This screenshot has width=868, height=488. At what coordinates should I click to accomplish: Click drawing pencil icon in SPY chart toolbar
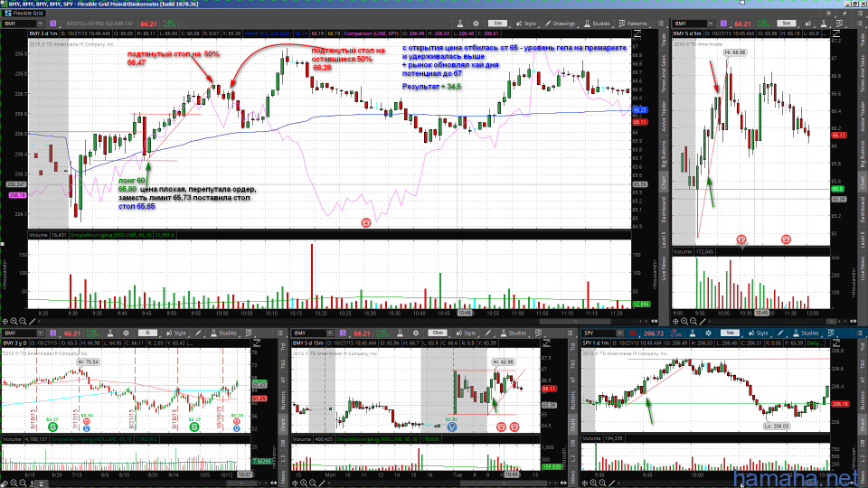coord(780,333)
